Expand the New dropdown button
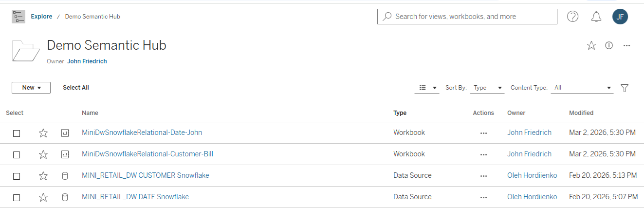Viewport: 644px width, 208px height. click(x=31, y=88)
